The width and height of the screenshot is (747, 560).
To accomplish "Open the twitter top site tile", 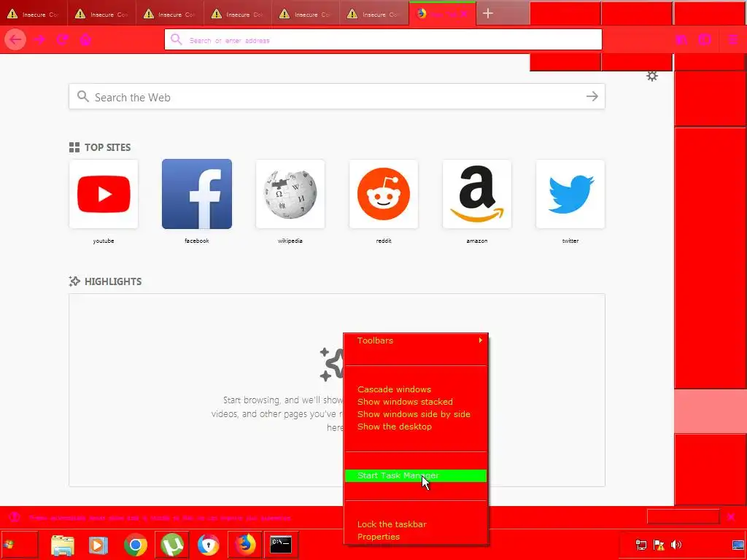I will tap(570, 194).
